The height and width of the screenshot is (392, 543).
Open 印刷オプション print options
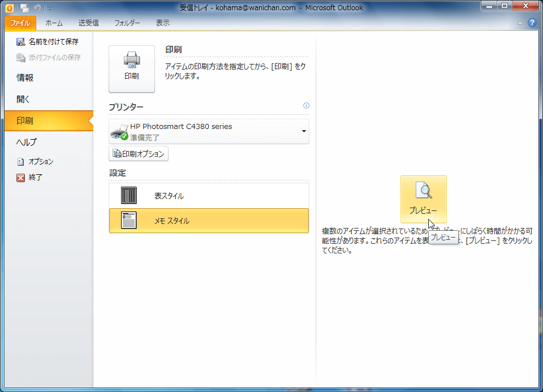[139, 154]
